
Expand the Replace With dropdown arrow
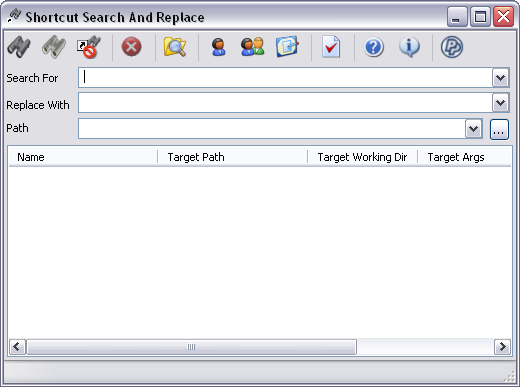(x=500, y=103)
